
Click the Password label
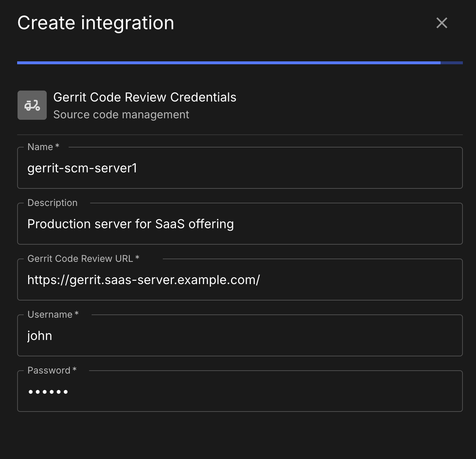pyautogui.click(x=51, y=370)
